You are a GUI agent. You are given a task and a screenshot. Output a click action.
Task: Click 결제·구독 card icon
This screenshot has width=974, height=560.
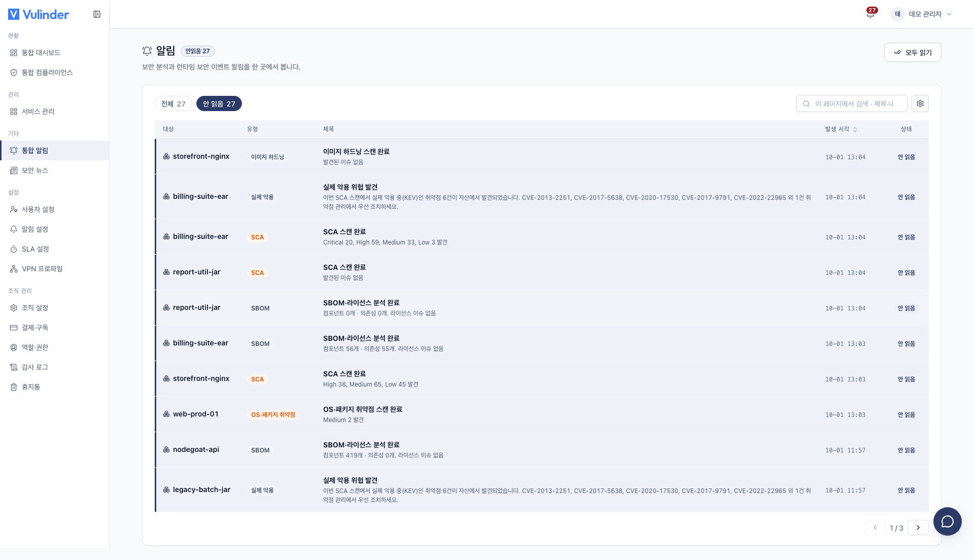click(14, 328)
